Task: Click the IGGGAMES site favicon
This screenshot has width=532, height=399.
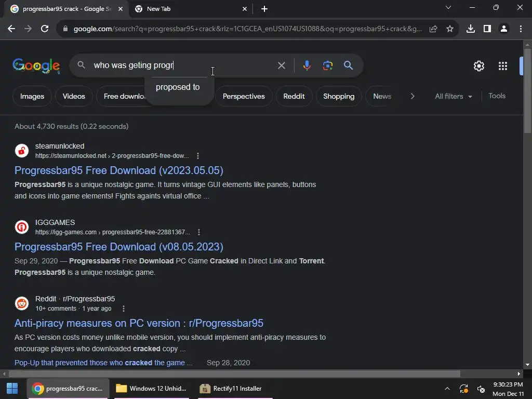Action: pyautogui.click(x=22, y=227)
